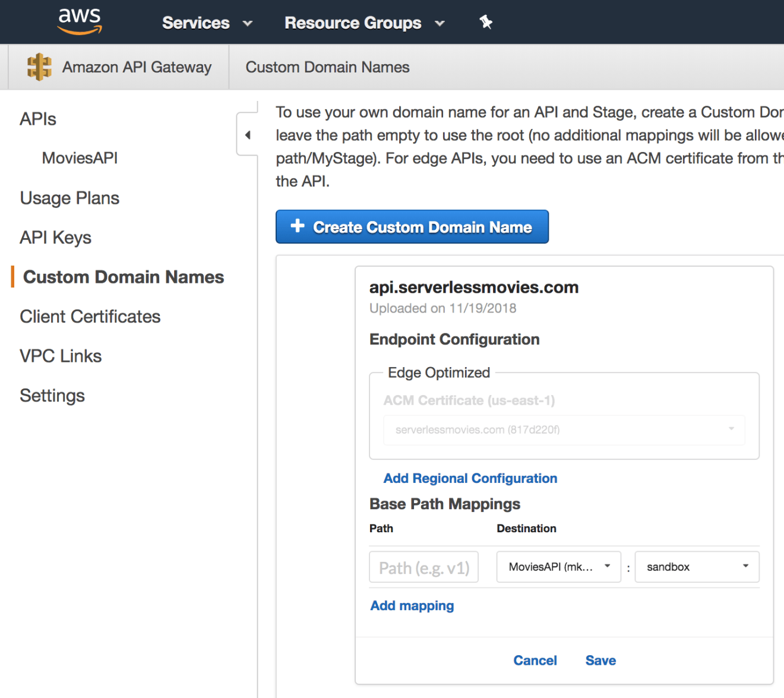
Task: Click the Path input field
Action: point(424,567)
